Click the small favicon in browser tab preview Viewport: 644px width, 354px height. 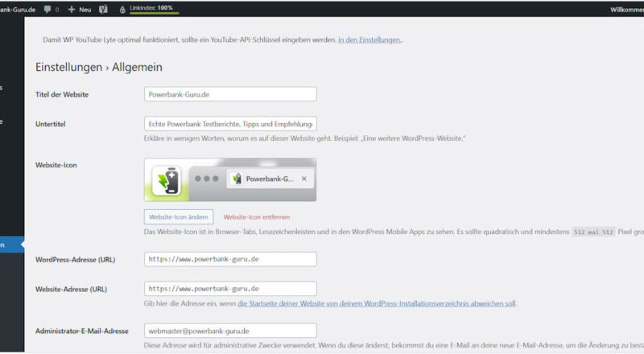(237, 179)
